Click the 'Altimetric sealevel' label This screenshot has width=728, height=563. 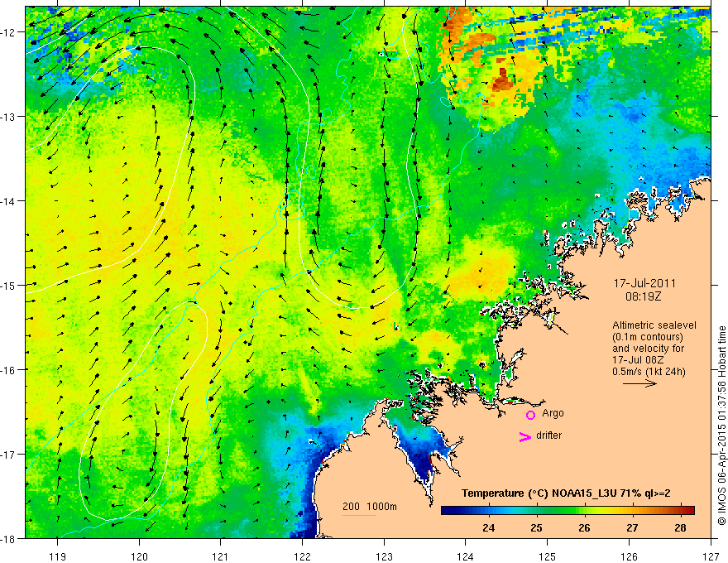654,325
